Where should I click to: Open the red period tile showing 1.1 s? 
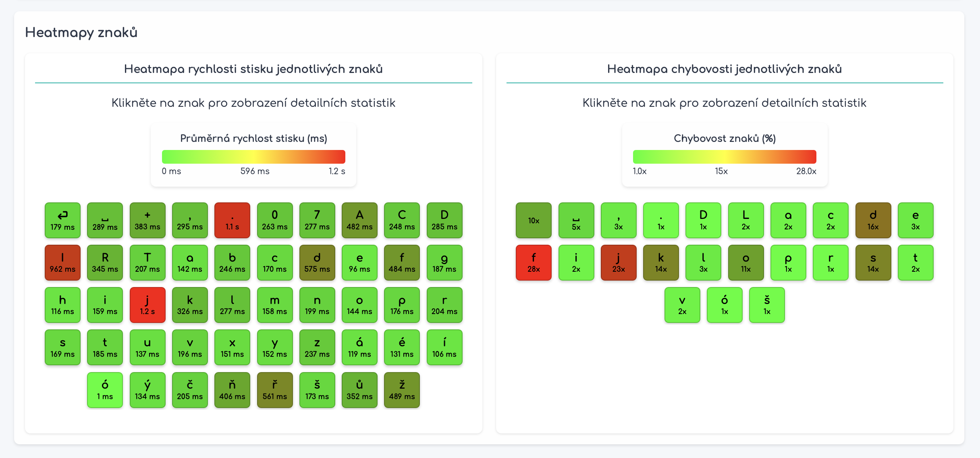(232, 220)
